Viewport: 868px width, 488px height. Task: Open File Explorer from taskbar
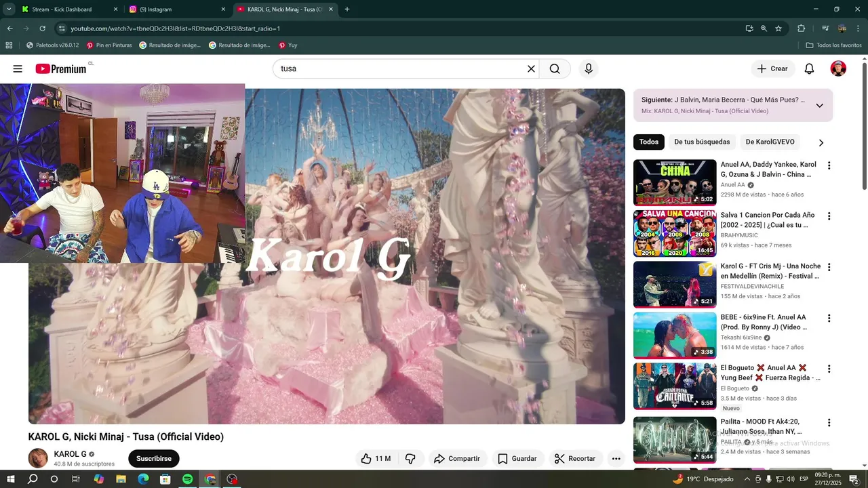pos(121,479)
